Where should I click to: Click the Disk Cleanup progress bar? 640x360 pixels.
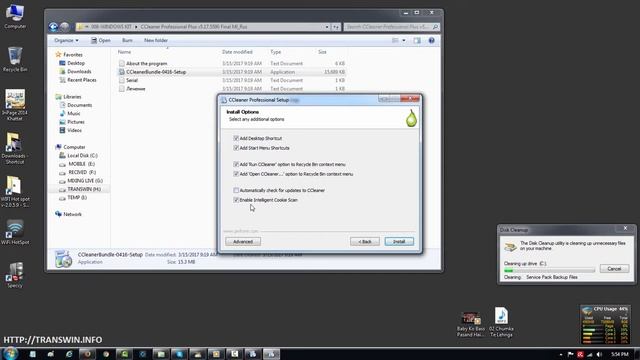point(549,270)
